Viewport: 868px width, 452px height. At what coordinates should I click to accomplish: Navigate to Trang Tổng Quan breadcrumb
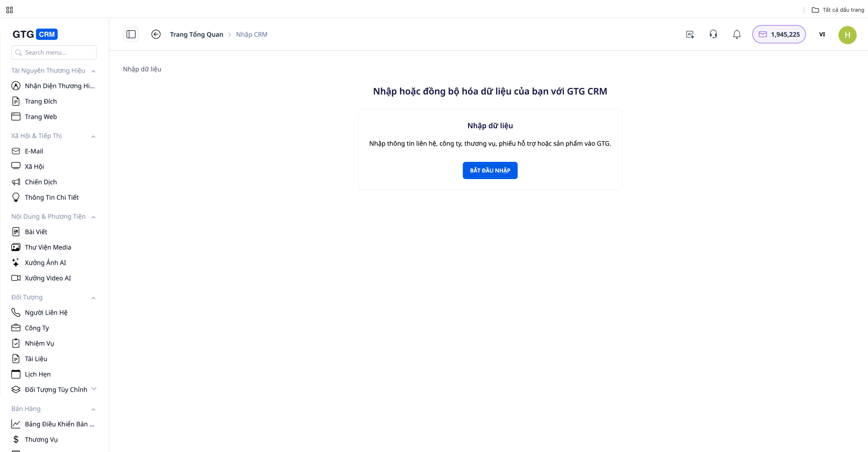click(x=196, y=34)
